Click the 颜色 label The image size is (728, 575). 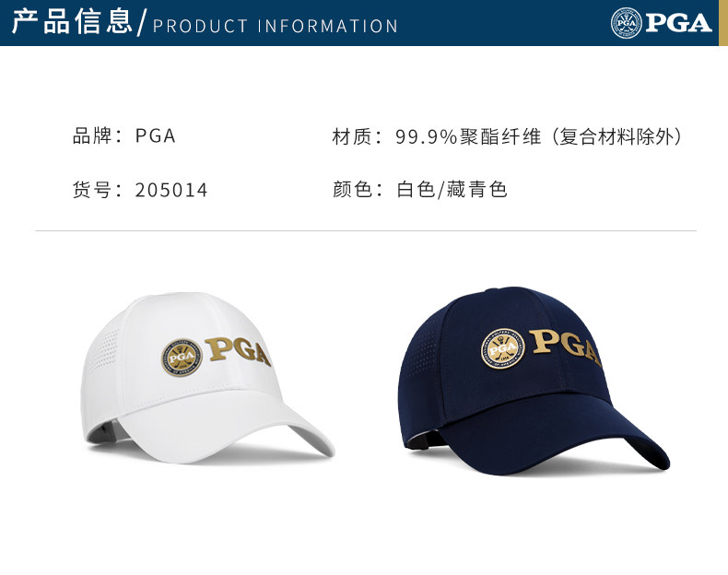click(x=351, y=189)
